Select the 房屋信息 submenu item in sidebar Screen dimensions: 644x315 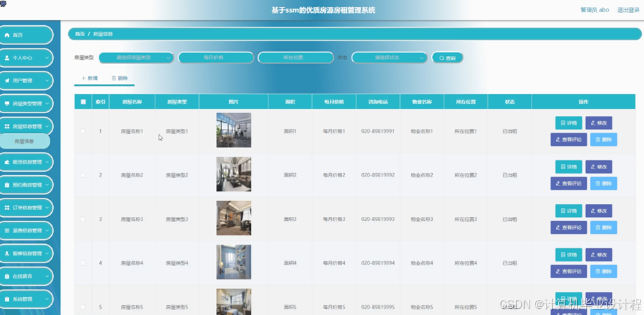[25, 141]
